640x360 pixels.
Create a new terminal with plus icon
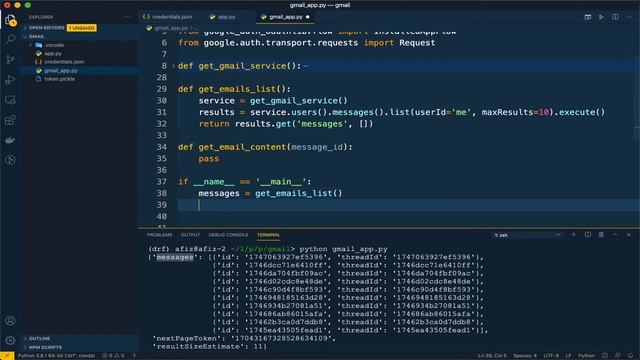(x=573, y=235)
